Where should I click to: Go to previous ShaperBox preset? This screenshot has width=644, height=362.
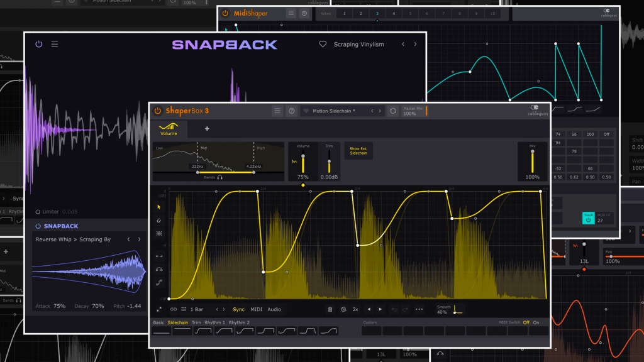click(x=372, y=111)
